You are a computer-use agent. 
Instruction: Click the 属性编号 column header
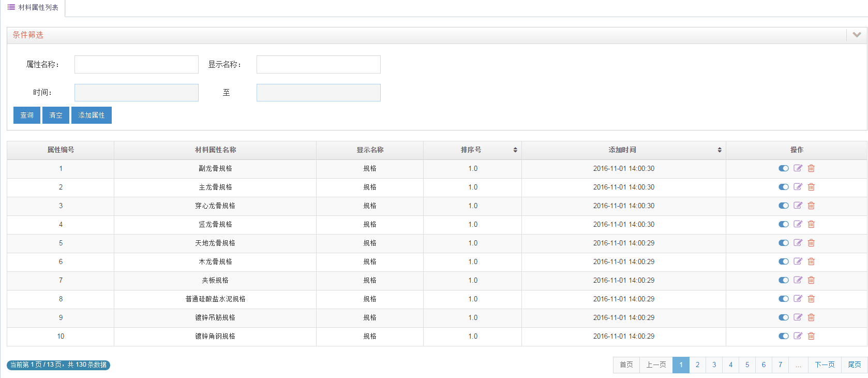click(61, 150)
